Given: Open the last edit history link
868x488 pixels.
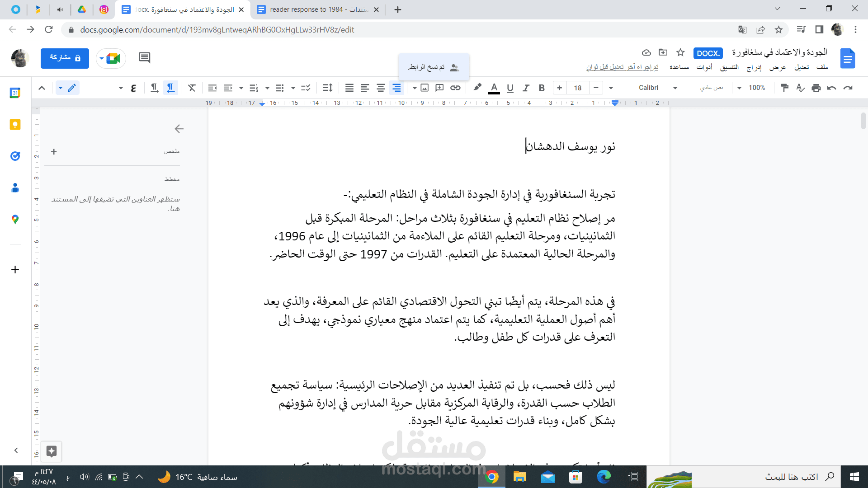Looking at the screenshot, I should point(622,67).
